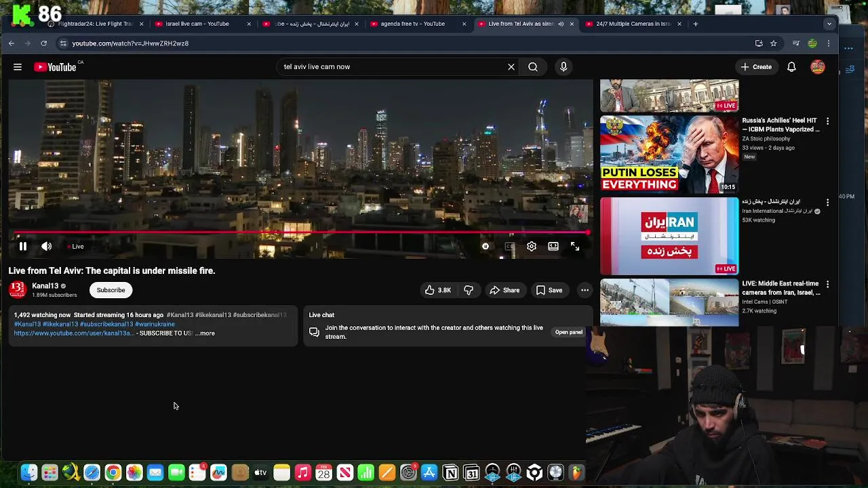868x488 pixels.
Task: Bookmark this page with the star
Action: pos(773,43)
